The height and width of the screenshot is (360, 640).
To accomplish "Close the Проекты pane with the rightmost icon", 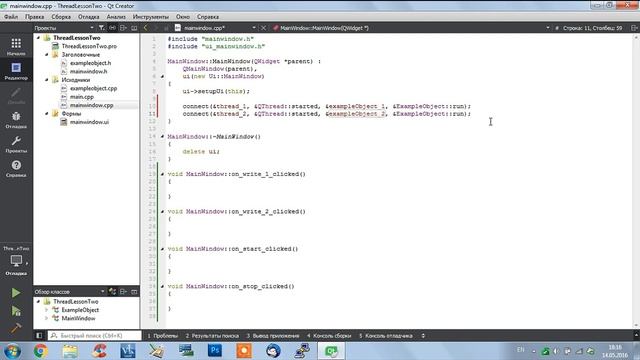I will (x=134, y=28).
